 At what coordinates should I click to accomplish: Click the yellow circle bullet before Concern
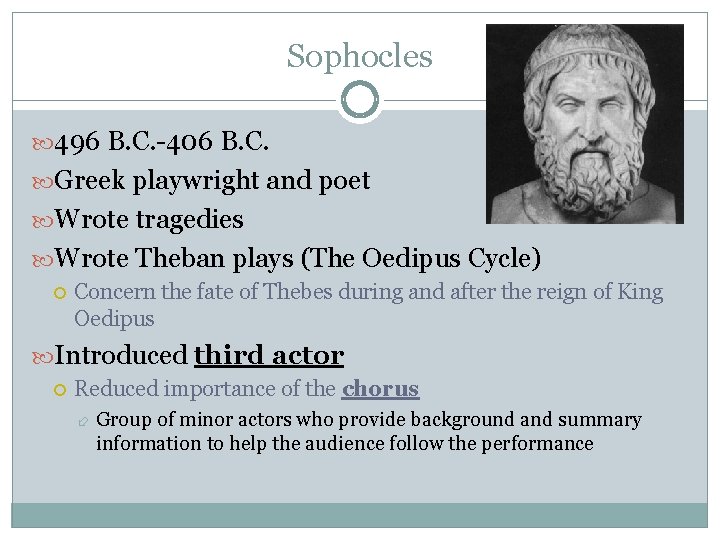pos(60,293)
